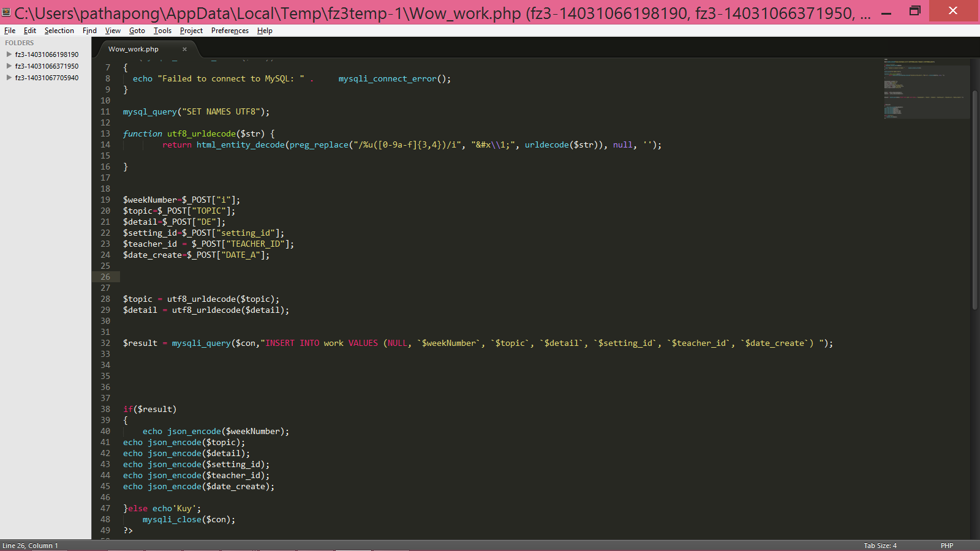Viewport: 980px width, 551px height.
Task: Open the Edit menu
Action: tap(30, 31)
